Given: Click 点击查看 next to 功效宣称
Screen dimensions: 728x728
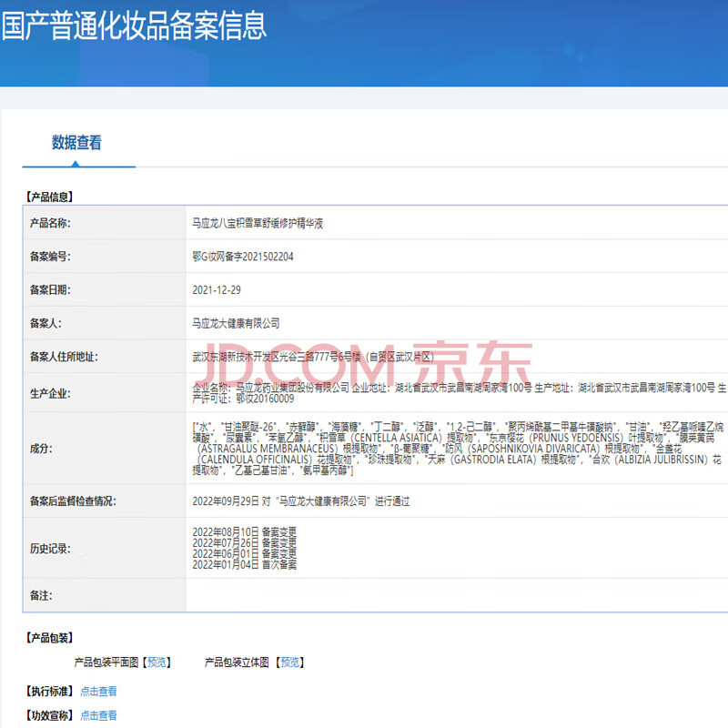Looking at the screenshot, I should pyautogui.click(x=98, y=716).
